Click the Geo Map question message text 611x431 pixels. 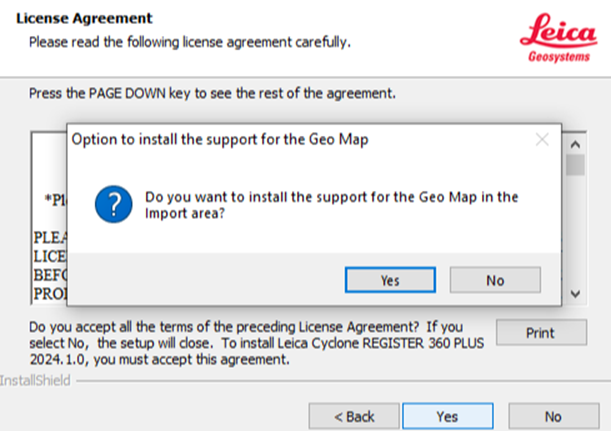point(331,205)
